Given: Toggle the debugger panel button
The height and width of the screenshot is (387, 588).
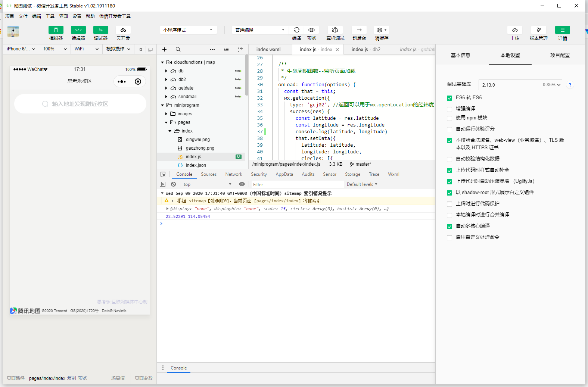Looking at the screenshot, I should click(x=101, y=30).
